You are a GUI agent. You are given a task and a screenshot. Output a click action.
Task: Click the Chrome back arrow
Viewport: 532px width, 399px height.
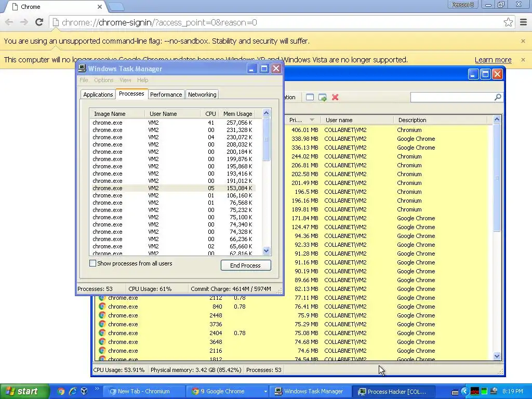(x=9, y=22)
